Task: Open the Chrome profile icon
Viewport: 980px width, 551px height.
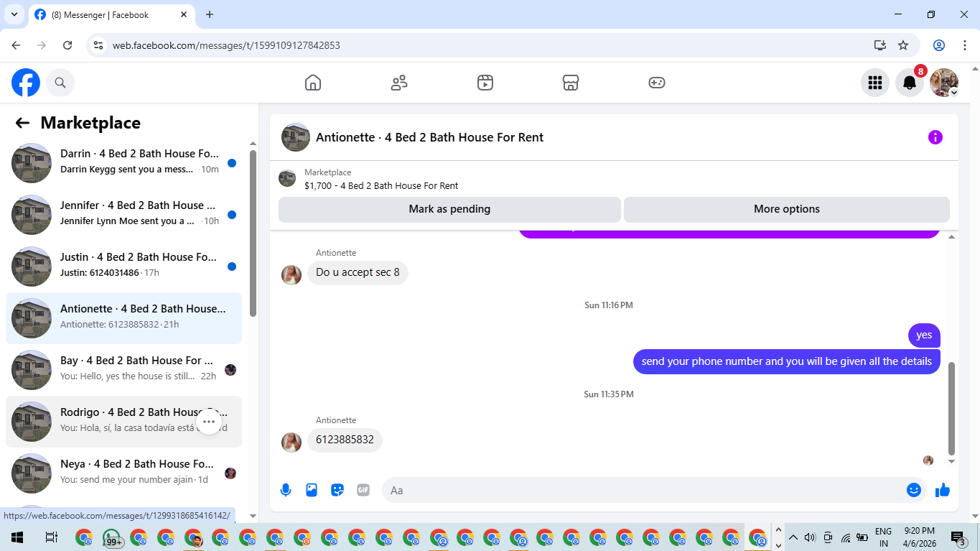Action: click(939, 45)
